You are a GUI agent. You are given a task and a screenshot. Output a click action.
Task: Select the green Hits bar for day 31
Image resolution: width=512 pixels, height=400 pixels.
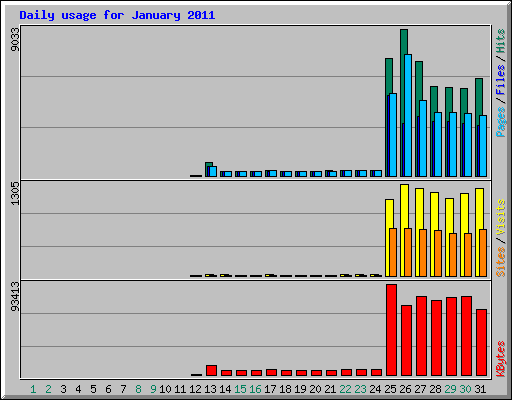[479, 97]
